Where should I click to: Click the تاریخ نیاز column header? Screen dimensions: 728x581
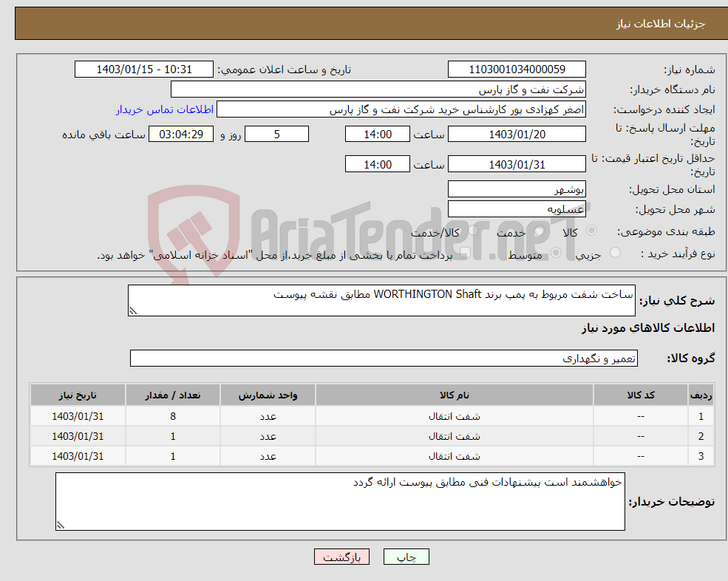pyautogui.click(x=78, y=395)
